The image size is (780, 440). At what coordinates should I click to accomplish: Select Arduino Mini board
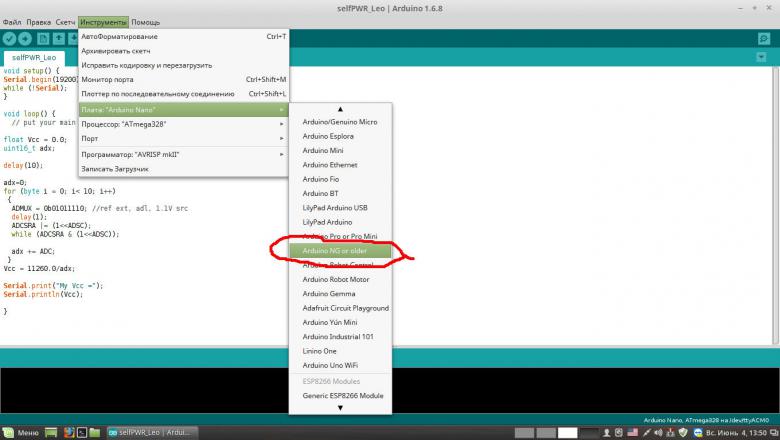(340, 151)
